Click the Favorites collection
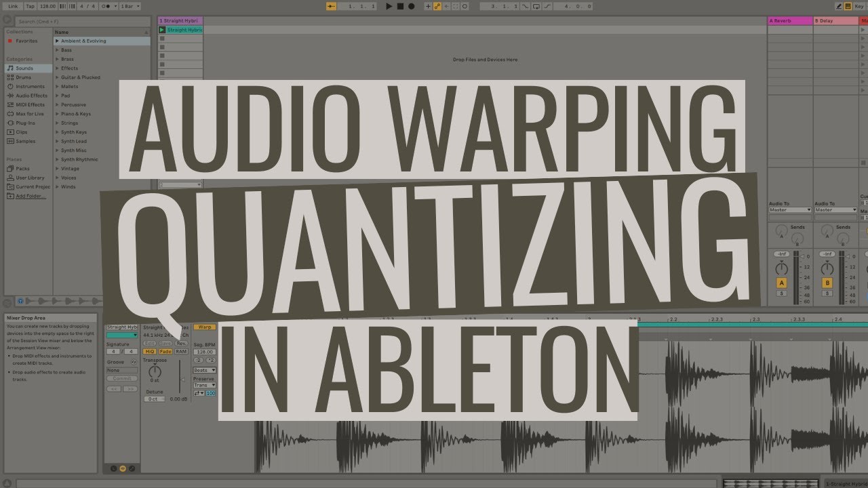This screenshot has height=488, width=868. tap(26, 41)
